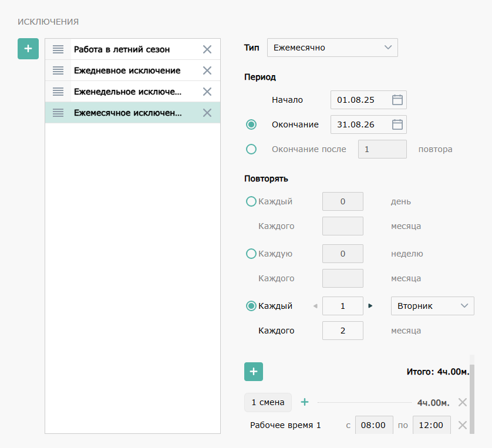Expand the weekday dropdown set to "Вторник"
492x448 pixels.
[x=433, y=306]
